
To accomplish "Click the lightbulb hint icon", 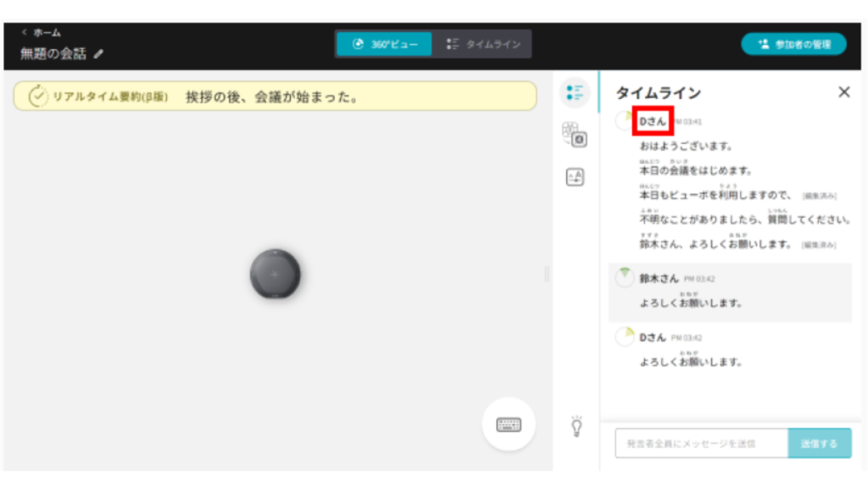I will [576, 425].
